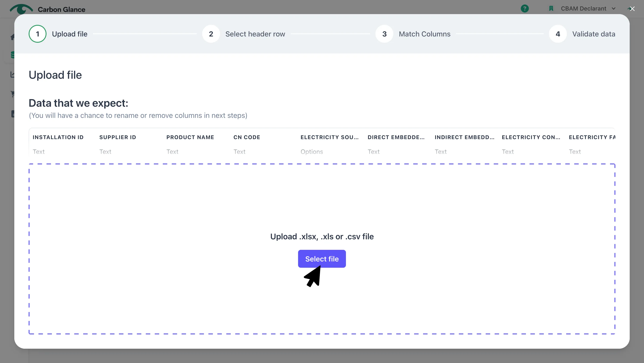This screenshot has height=363, width=644.
Task: Click the ELECTRICITY SOU... column header
Action: (330, 137)
